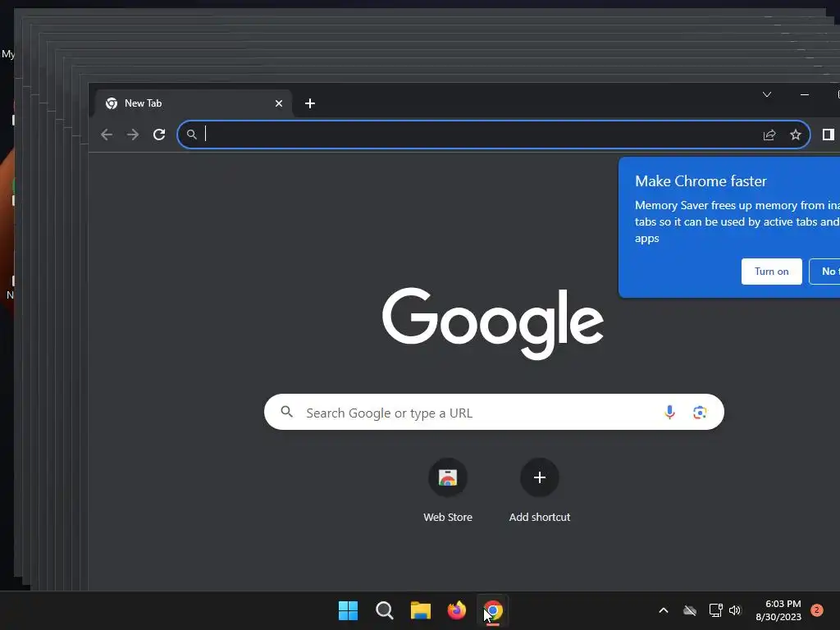Search by image with Google Lens icon
Viewport: 840px width, 630px height.
tap(700, 412)
